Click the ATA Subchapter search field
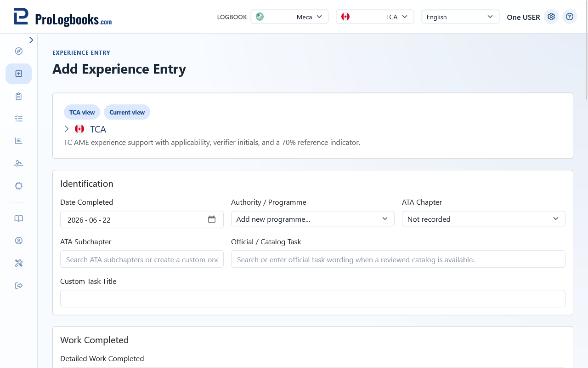Screen dimensions: 588x368 142,259
